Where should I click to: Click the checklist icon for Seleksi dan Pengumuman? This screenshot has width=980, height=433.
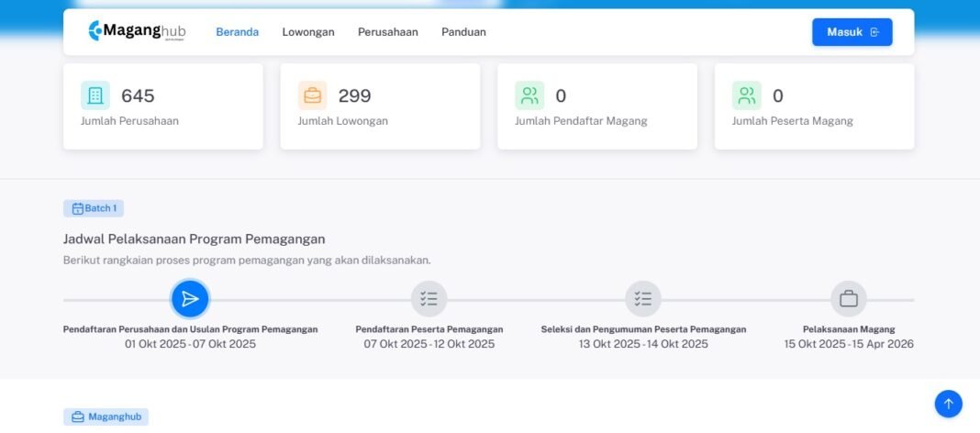tap(643, 299)
